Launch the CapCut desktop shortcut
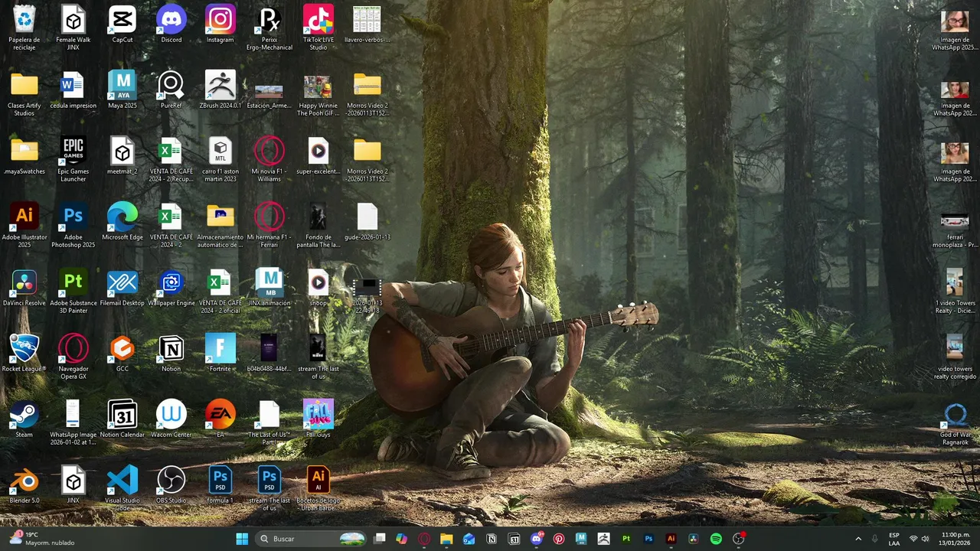Viewport: 980px width, 551px height. pos(122,24)
